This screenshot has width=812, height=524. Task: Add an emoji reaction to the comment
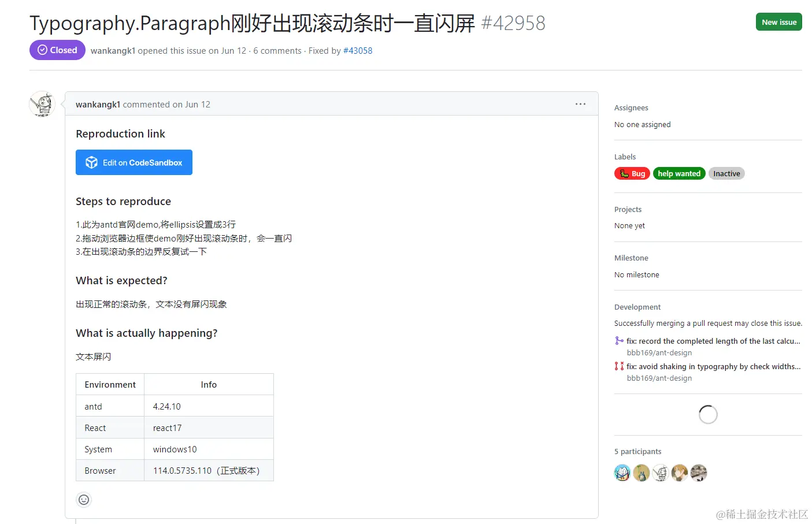coord(84,500)
